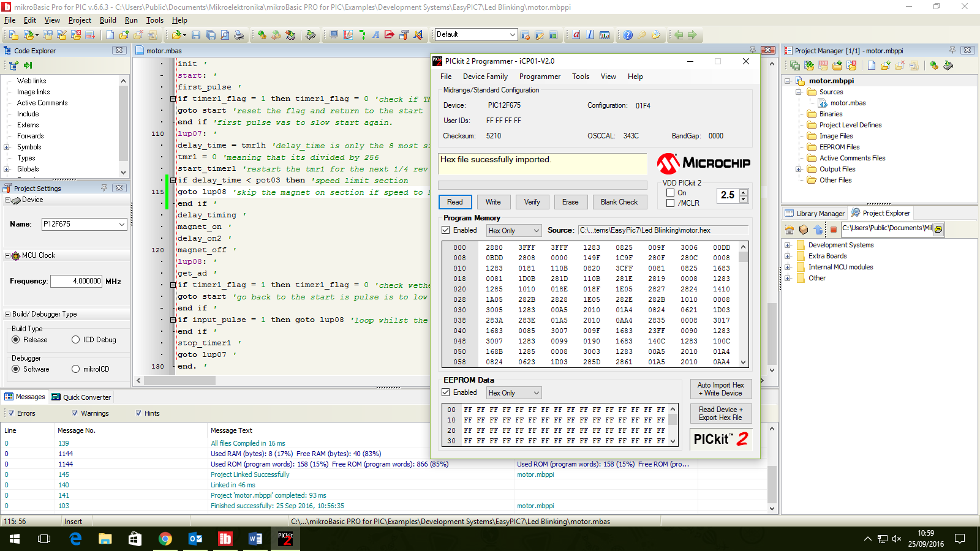Switch to the Library Manager tab
The image size is (980, 551).
815,213
